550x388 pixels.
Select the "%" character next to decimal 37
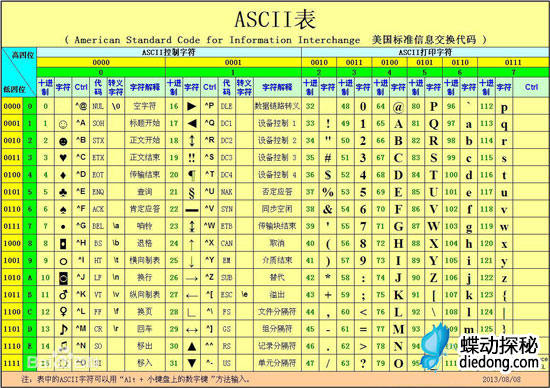coord(328,192)
